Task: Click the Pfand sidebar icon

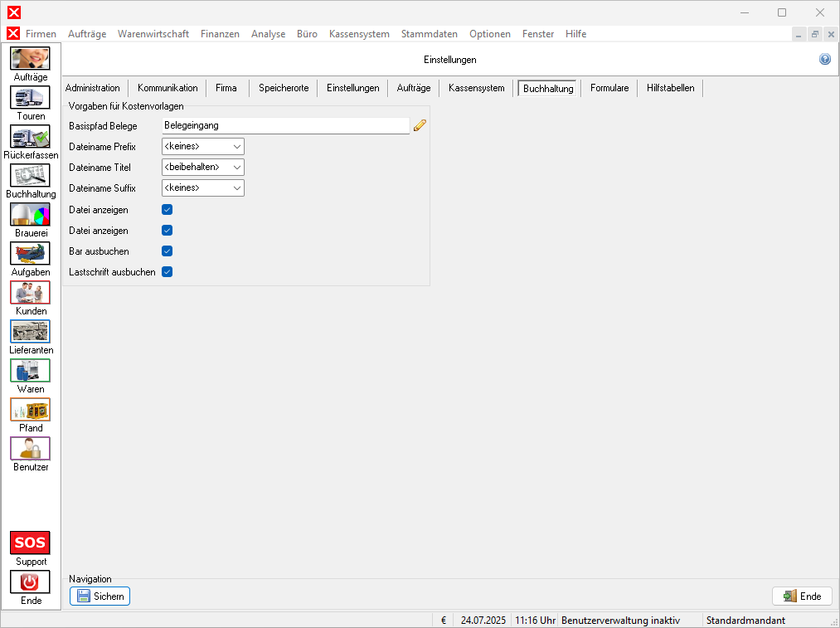Action: (x=30, y=410)
